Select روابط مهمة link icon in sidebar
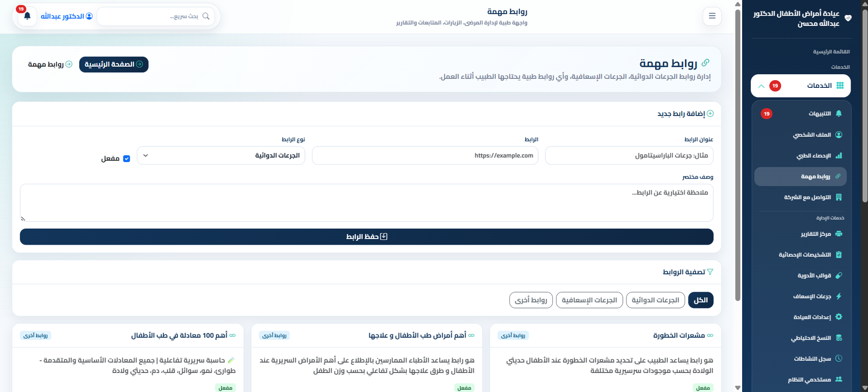This screenshot has width=868, height=392. click(838, 176)
